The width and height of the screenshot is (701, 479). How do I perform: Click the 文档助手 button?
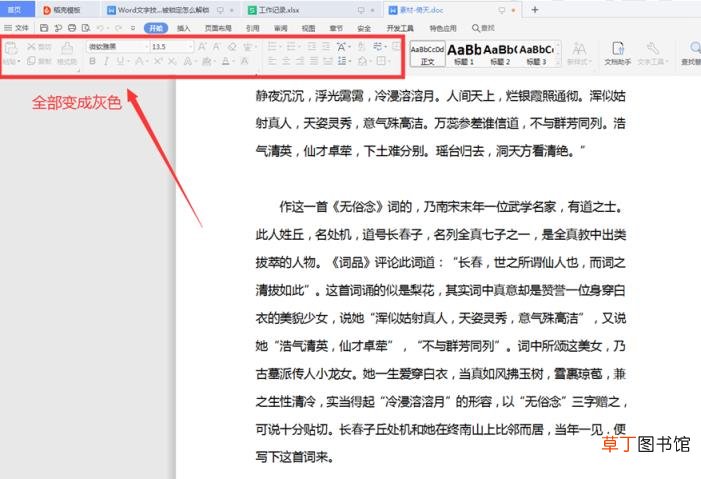pyautogui.click(x=618, y=54)
